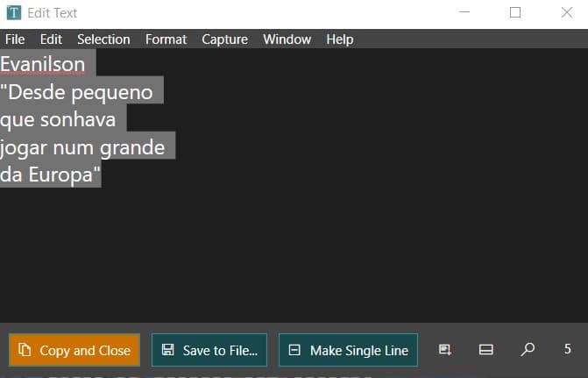Screen dimensions: 588x378
Task: Open the Window menu
Action: (x=287, y=39)
